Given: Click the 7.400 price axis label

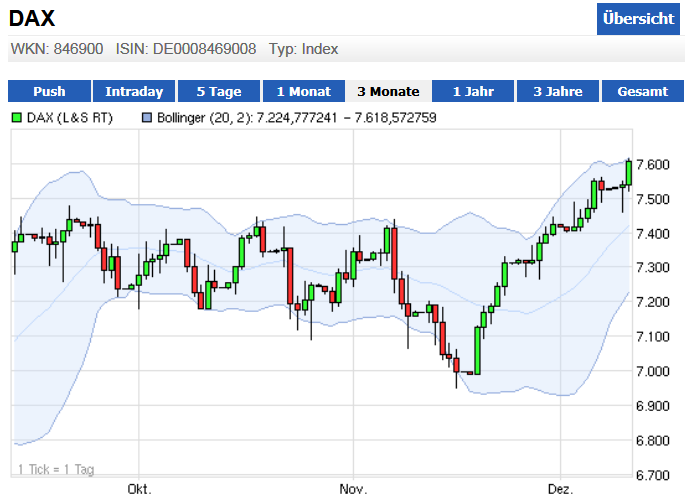Looking at the screenshot, I should [x=653, y=234].
